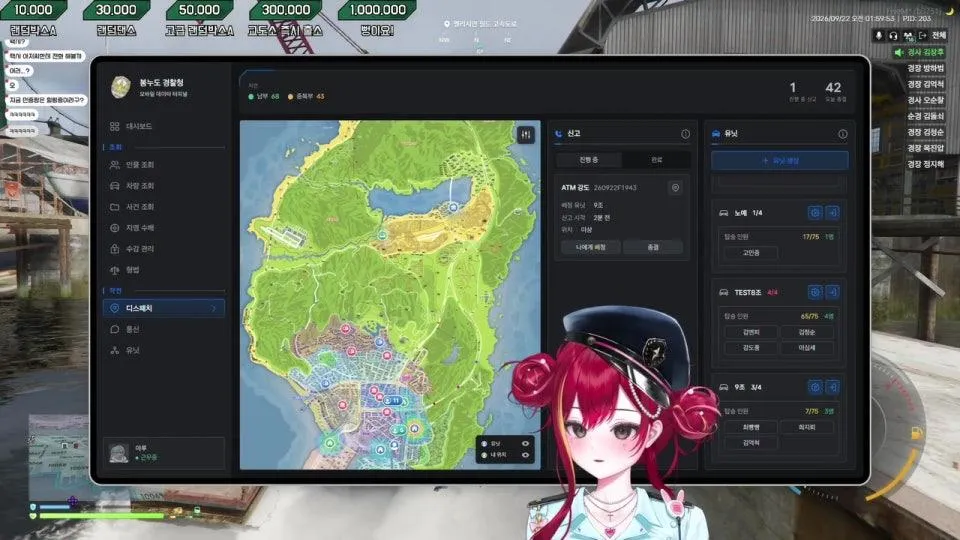The height and width of the screenshot is (540, 960).
Task: Click the blue armor bar on HUD
Action: pyautogui.click(x=54, y=507)
